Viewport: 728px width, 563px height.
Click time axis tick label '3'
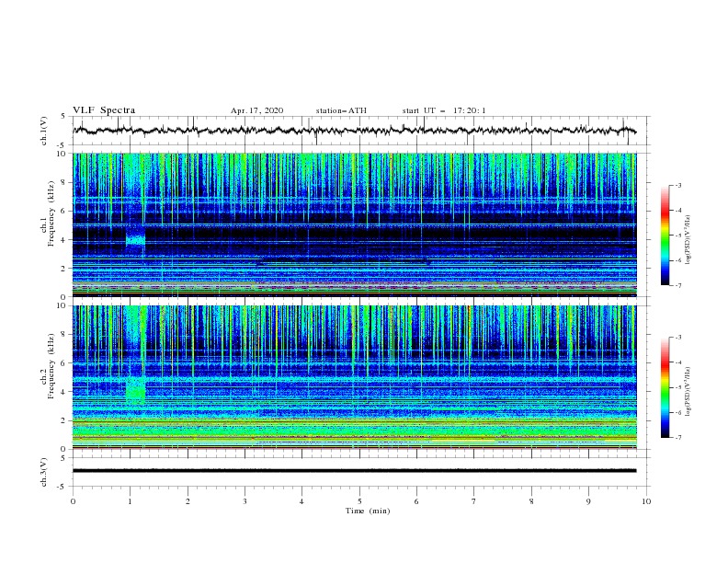pos(245,501)
